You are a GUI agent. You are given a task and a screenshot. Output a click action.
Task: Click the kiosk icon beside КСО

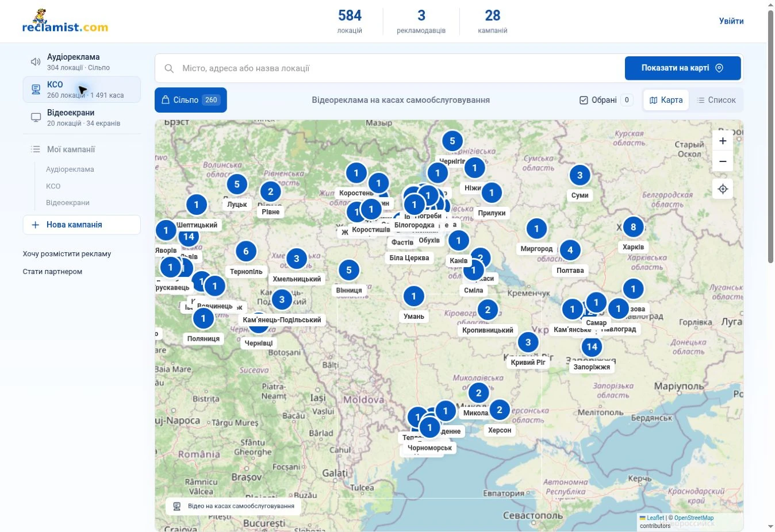point(36,90)
